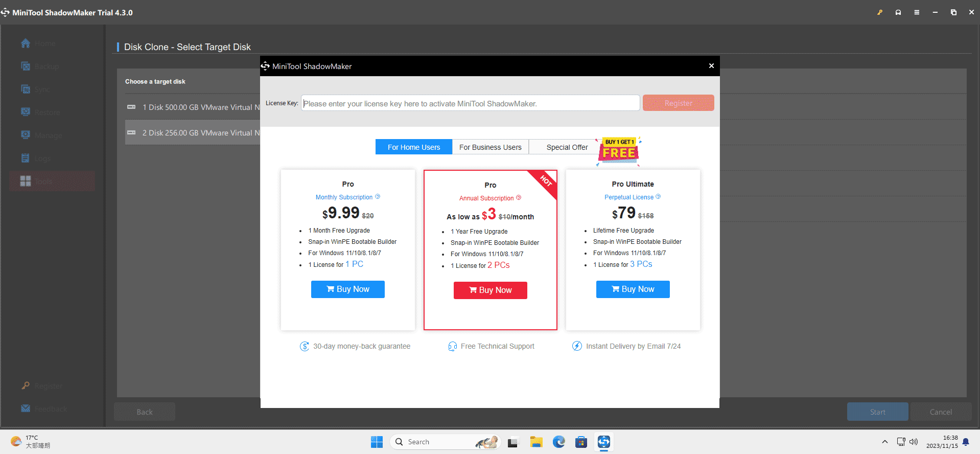Switch to For Business Users tab

490,147
